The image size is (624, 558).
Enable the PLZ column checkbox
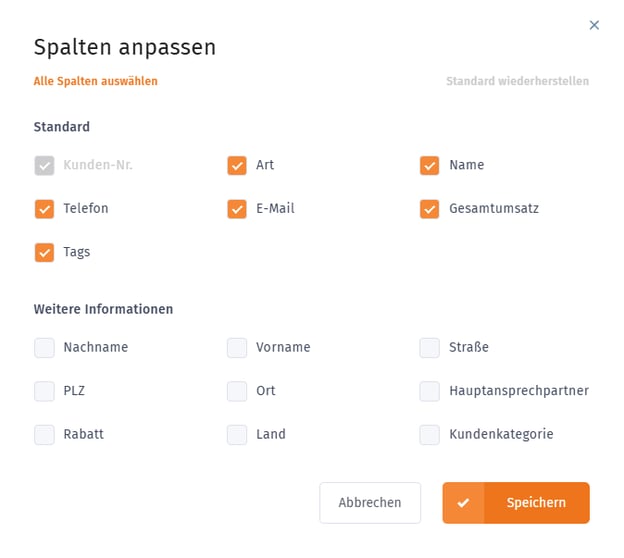(44, 391)
